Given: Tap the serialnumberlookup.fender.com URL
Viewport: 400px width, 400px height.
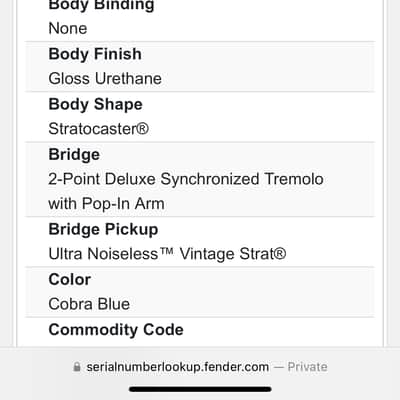Looking at the screenshot, I should point(178,367).
